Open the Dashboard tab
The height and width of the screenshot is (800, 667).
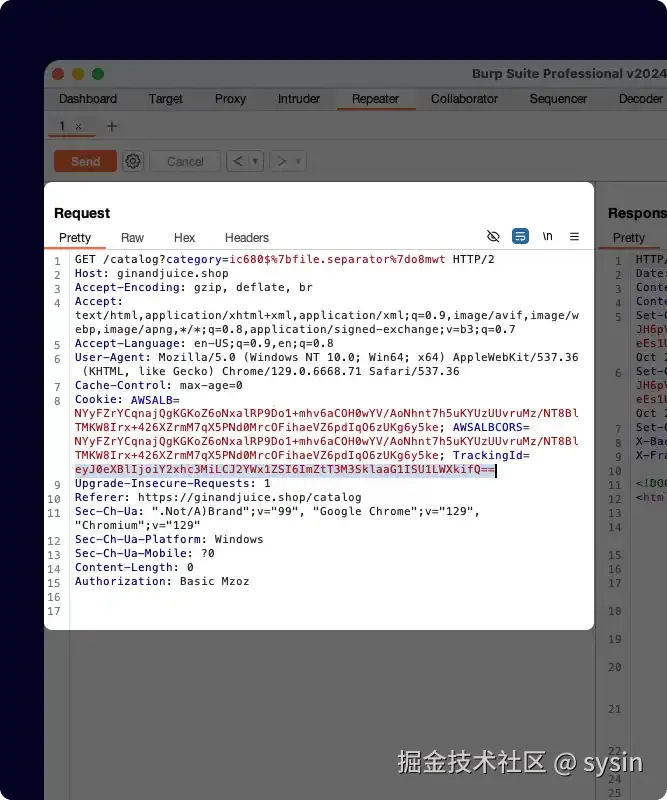[x=88, y=98]
